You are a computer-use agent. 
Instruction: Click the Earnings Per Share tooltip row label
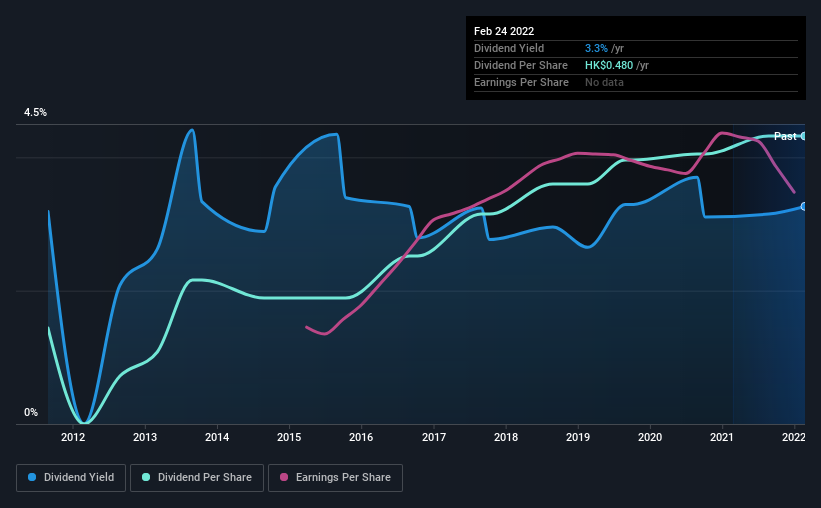pyautogui.click(x=521, y=82)
